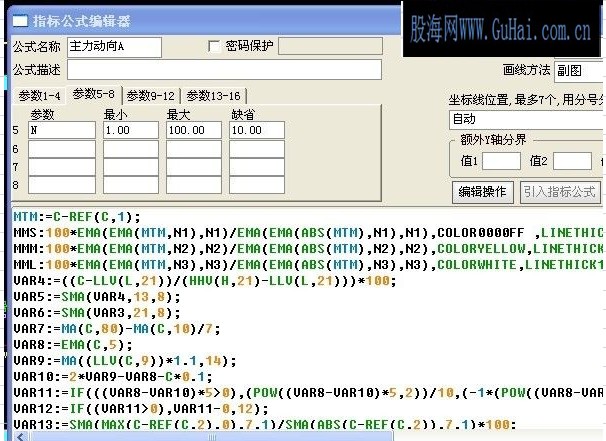Click the VAR10:=2*VAR9-VAR8-C*0.1; line
The width and height of the screenshot is (606, 441).
[113, 376]
